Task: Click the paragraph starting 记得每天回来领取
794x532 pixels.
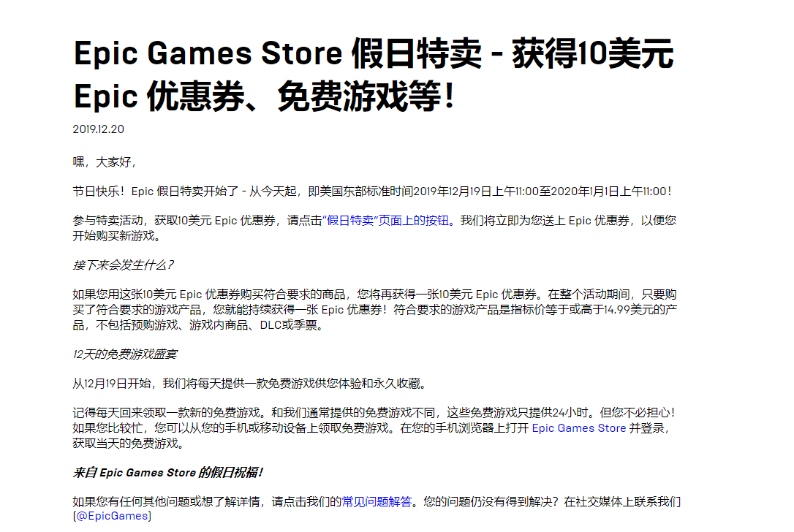Action: (x=374, y=428)
